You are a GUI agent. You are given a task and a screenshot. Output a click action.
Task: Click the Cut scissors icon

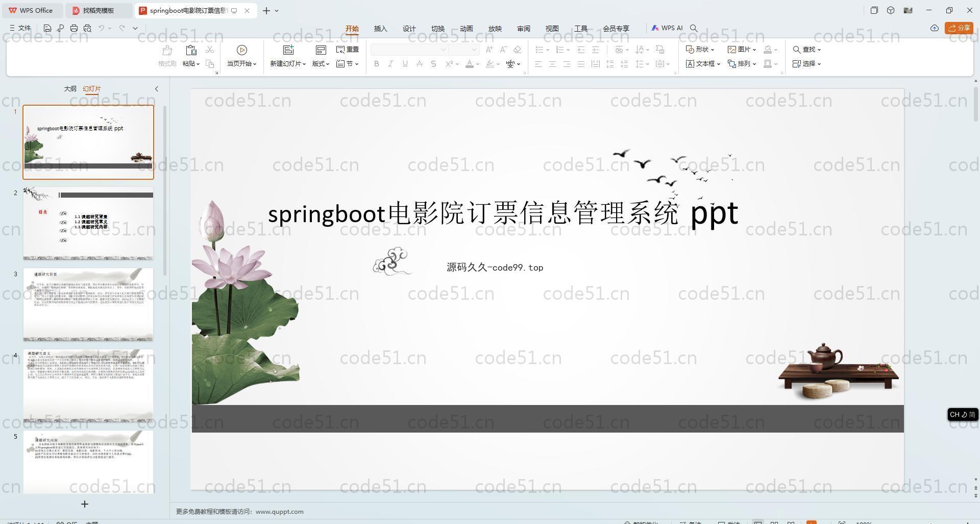[x=210, y=50]
